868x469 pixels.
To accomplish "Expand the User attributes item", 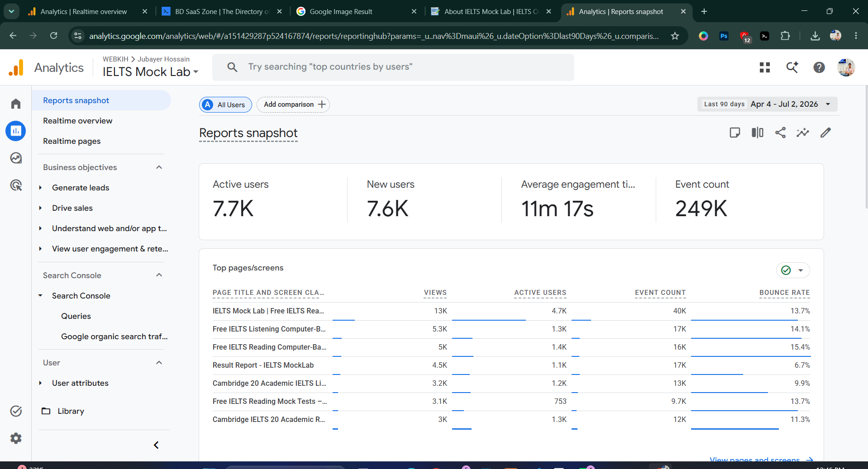I will [x=40, y=383].
